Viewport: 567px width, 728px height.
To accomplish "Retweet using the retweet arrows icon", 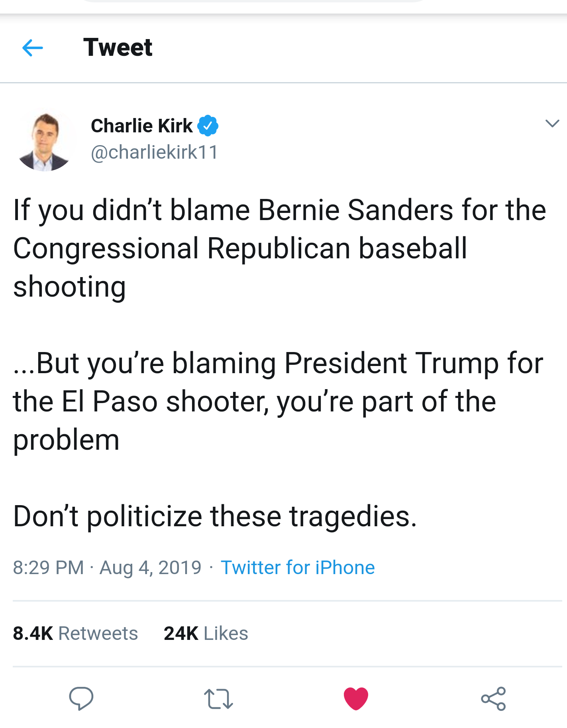I will tap(218, 699).
